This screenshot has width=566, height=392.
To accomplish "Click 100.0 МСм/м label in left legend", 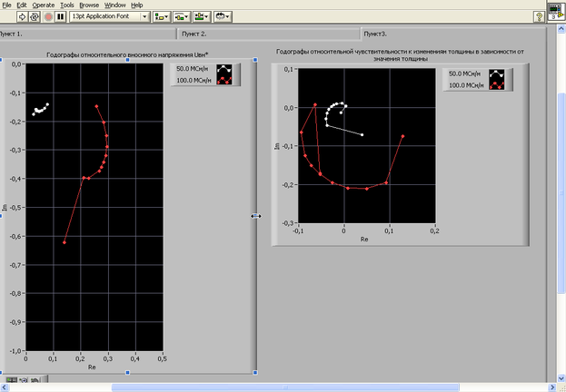I will pos(194,80).
